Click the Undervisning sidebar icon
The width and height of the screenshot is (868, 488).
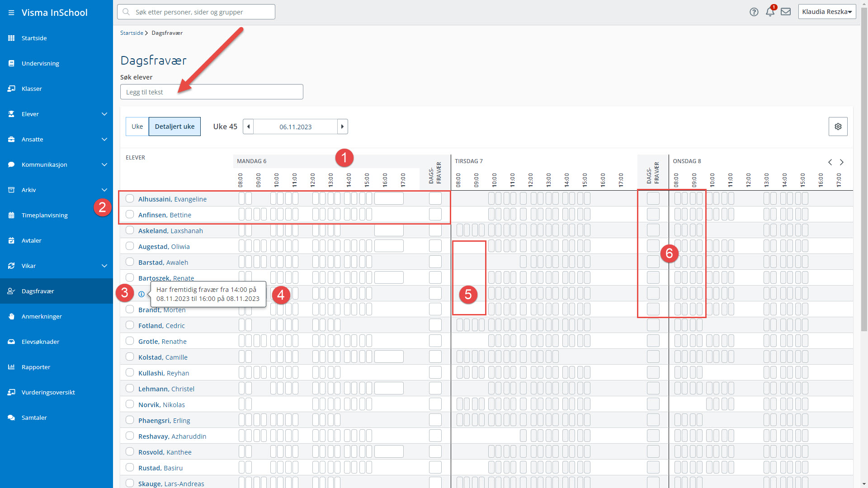(11, 63)
